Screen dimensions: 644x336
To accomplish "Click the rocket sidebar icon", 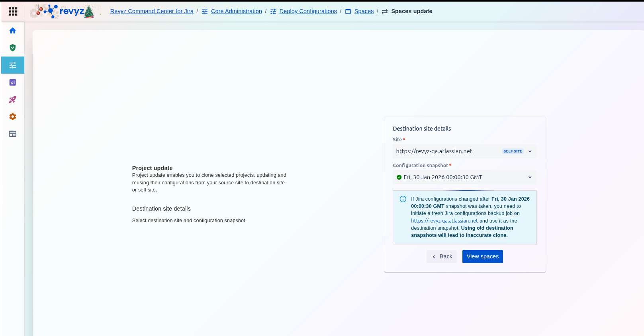I will point(13,100).
